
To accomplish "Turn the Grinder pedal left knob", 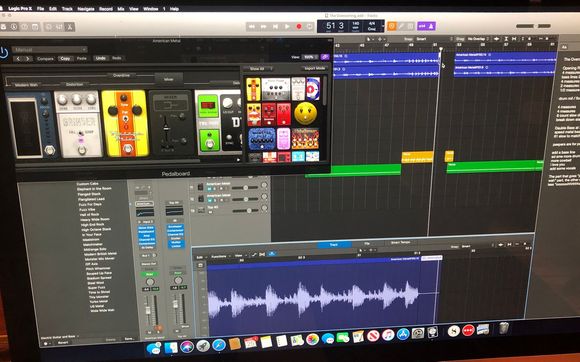I will tap(63, 100).
